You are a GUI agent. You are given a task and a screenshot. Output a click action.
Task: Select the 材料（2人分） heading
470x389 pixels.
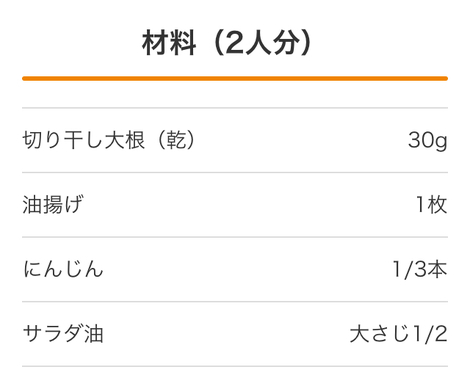(226, 43)
